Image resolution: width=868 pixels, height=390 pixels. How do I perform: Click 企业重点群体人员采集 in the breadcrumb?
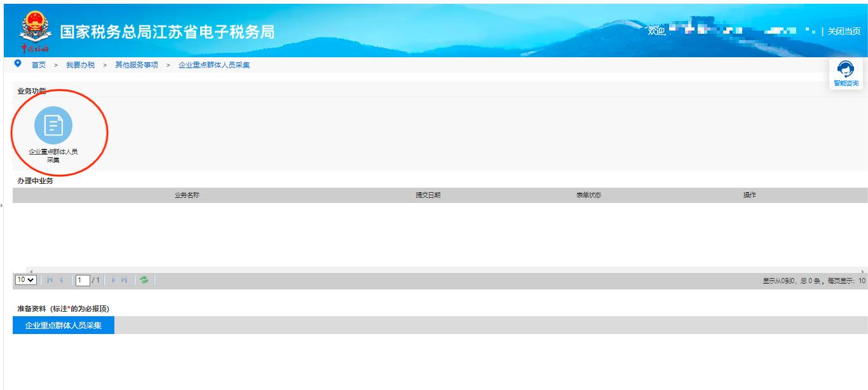(x=214, y=65)
